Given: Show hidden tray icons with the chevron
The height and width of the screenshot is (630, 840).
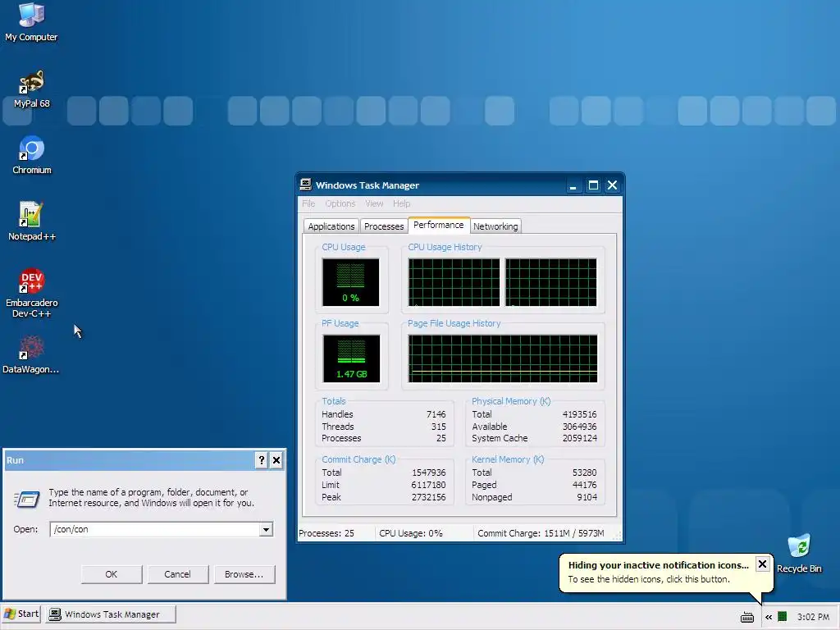Looking at the screenshot, I should point(768,617).
